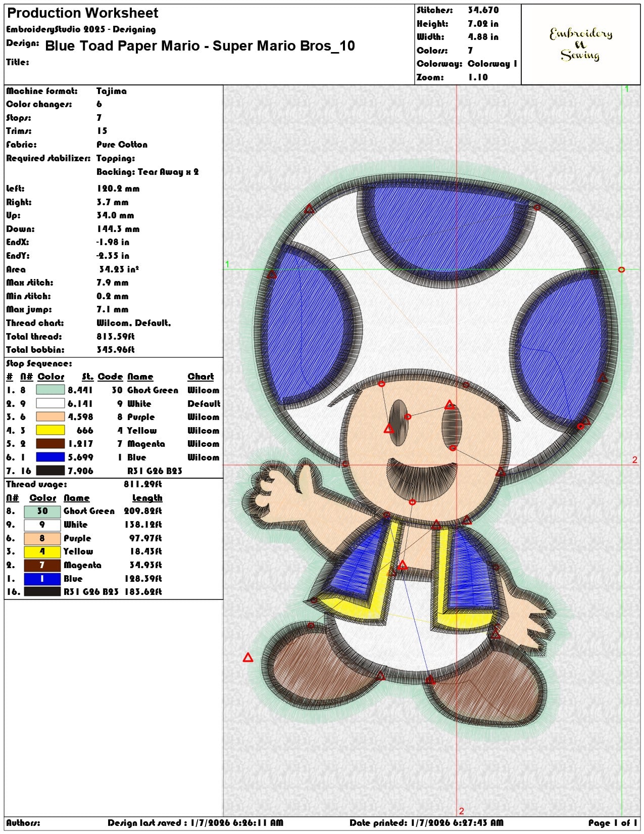The image size is (644, 834).
Task: Click the Thread usage total "811.29ft"
Action: coord(143,484)
